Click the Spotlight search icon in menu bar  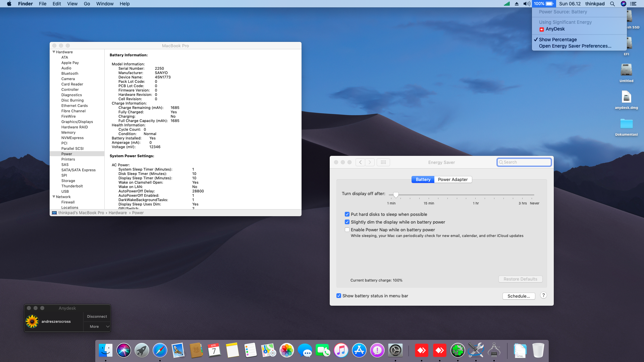[612, 4]
